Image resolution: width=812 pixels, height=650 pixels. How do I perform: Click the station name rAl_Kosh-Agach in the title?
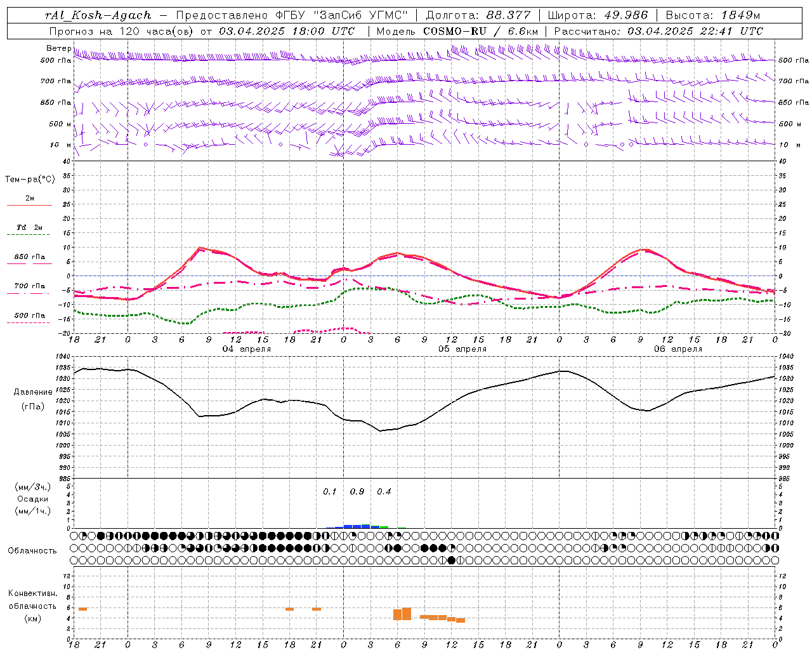pyautogui.click(x=98, y=15)
